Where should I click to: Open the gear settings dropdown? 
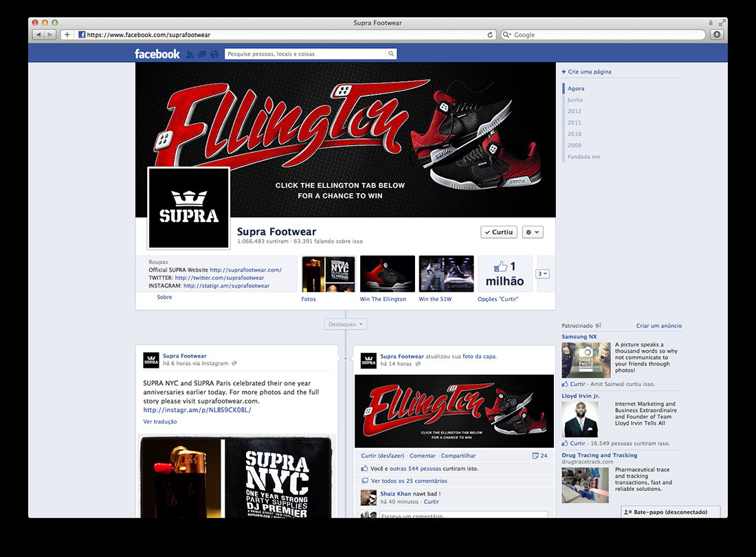pos(532,232)
